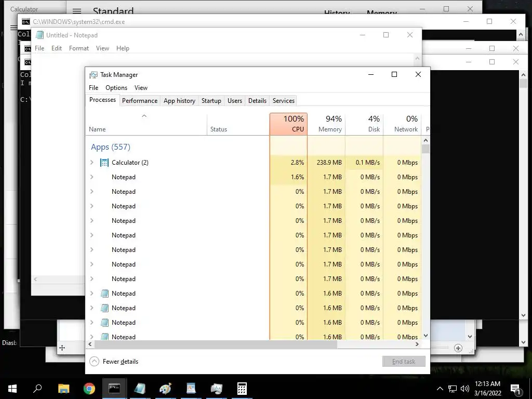Open Task Manager Options menu
The width and height of the screenshot is (532, 399).
tap(116, 87)
